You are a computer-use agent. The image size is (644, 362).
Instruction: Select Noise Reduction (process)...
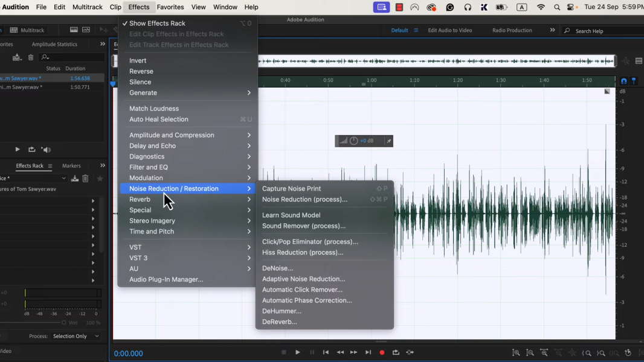pyautogui.click(x=324, y=199)
